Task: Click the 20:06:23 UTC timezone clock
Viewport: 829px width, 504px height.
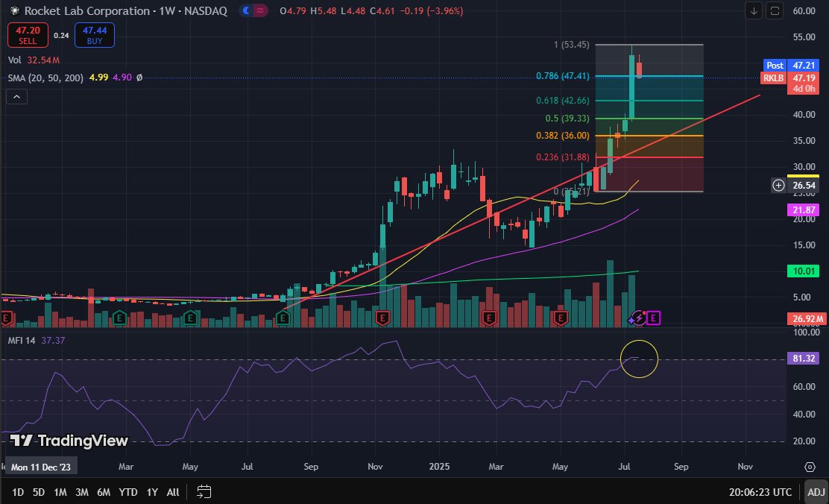Action: coord(760,492)
